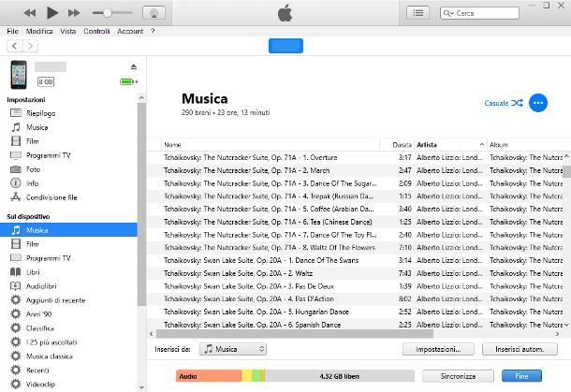This screenshot has width=571, height=392.
Task: Adjust the volume slider knob
Action: [x=107, y=13]
